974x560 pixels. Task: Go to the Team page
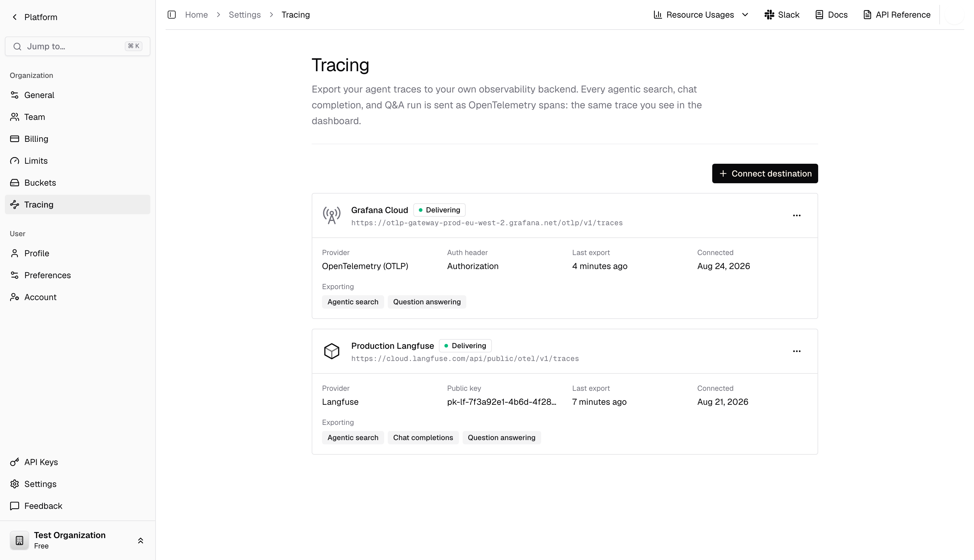click(x=77, y=117)
